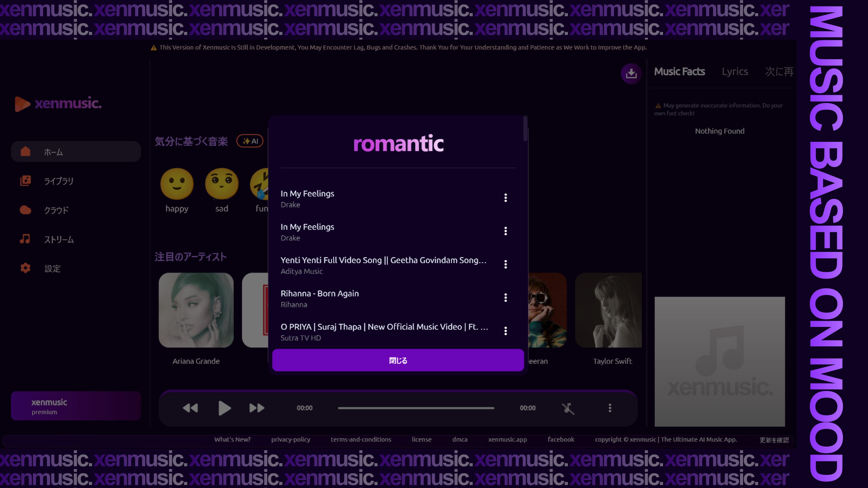Open the Library sidebar icon
The image size is (868, 488).
25,181
